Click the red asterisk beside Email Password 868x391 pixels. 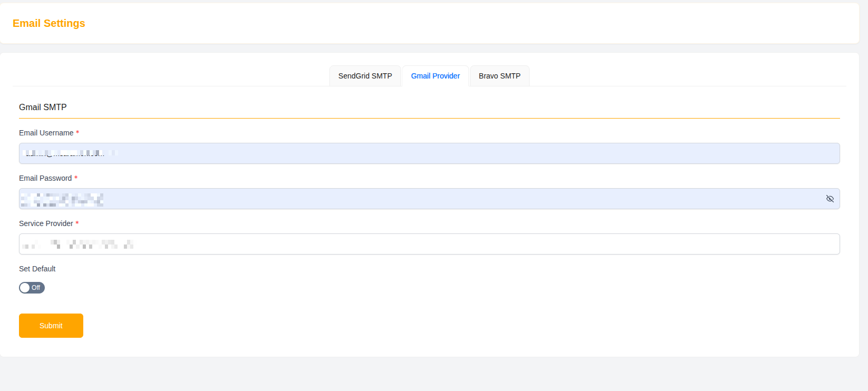pyautogui.click(x=76, y=178)
